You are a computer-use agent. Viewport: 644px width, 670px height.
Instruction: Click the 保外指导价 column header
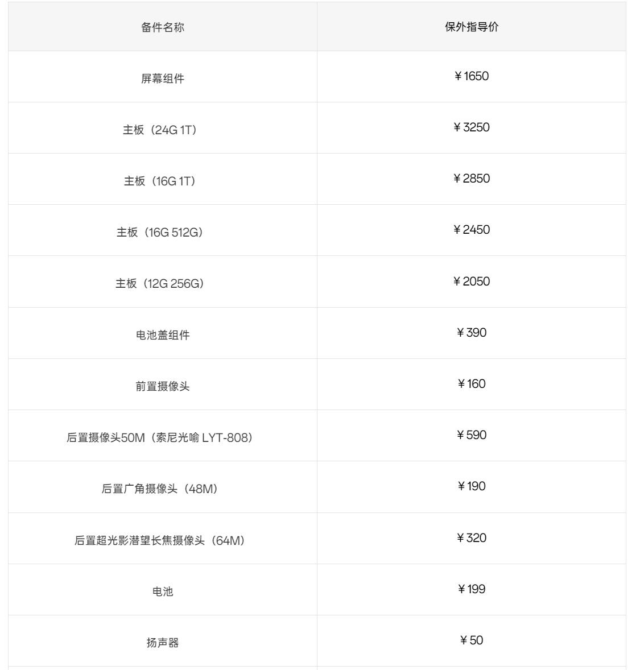point(471,27)
